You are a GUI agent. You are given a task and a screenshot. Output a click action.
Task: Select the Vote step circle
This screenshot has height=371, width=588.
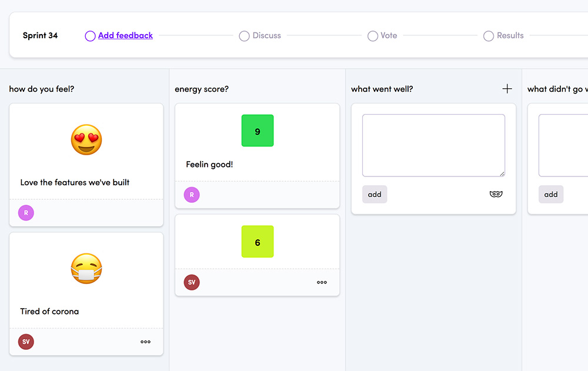(x=372, y=36)
